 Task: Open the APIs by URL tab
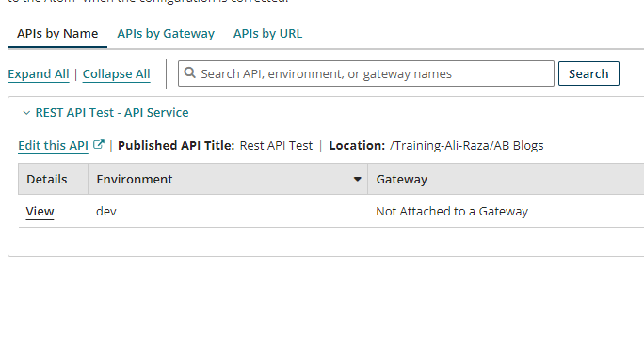coord(267,34)
